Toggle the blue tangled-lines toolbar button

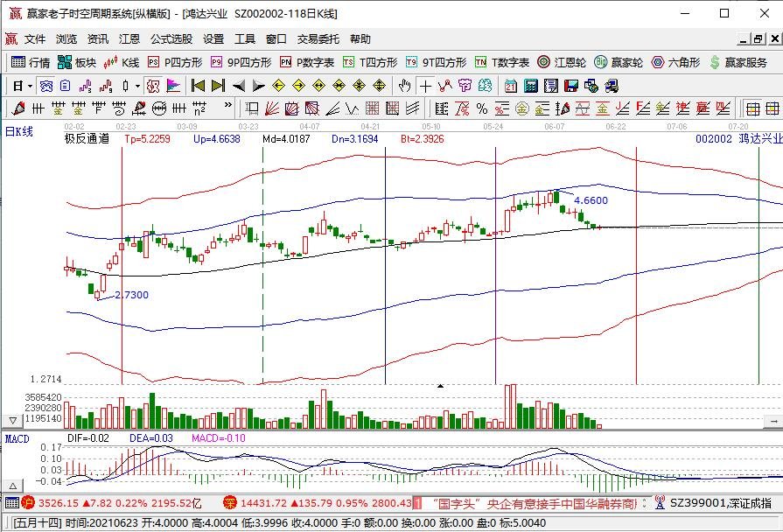[46, 87]
